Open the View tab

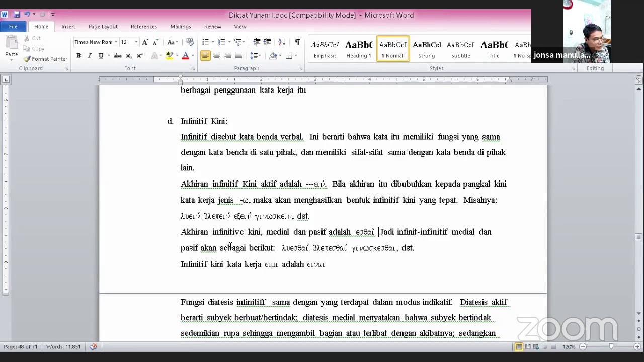click(240, 26)
